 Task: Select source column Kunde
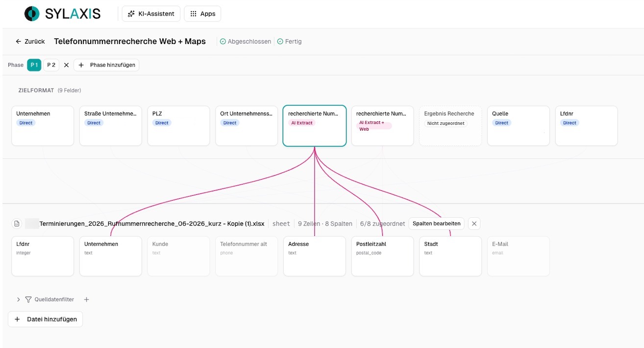(178, 256)
